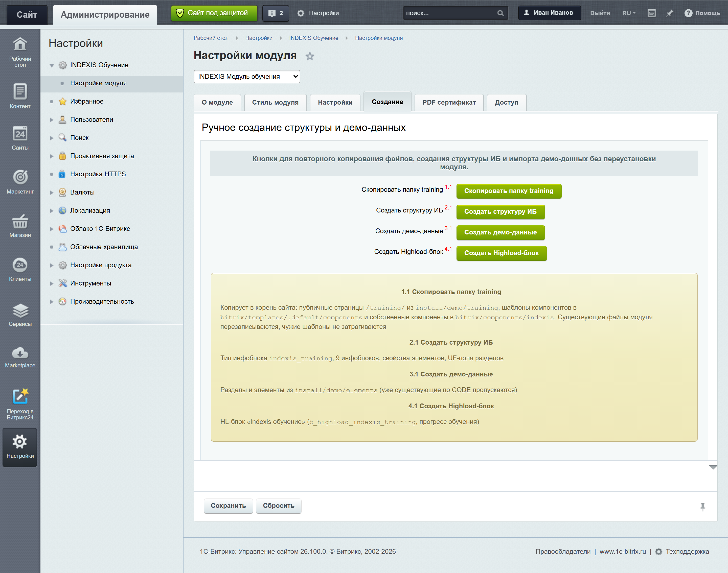The width and height of the screenshot is (728, 573).
Task: Collapse tab content with bottom arrow
Action: 713,467
